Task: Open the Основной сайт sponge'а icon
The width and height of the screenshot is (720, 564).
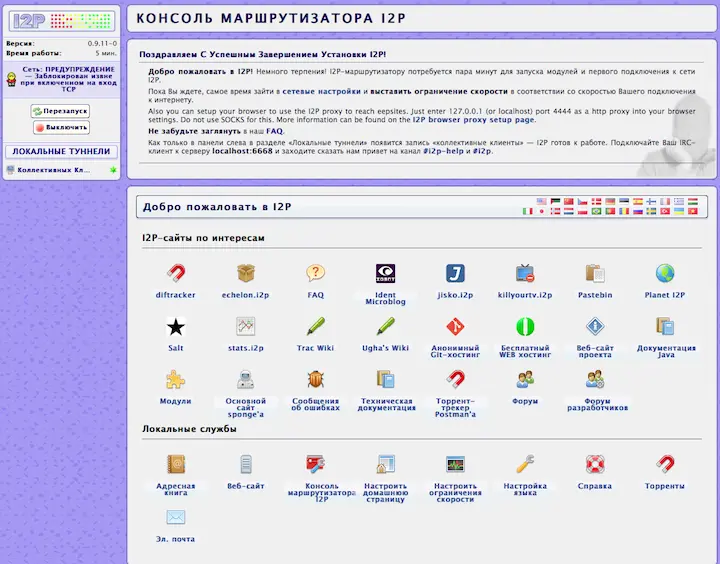Action: click(x=246, y=380)
